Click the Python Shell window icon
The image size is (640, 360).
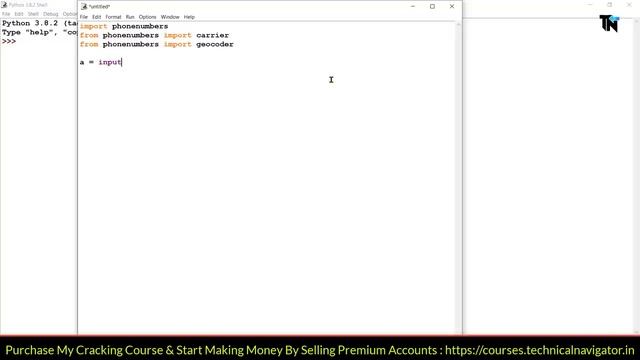[x=4, y=5]
